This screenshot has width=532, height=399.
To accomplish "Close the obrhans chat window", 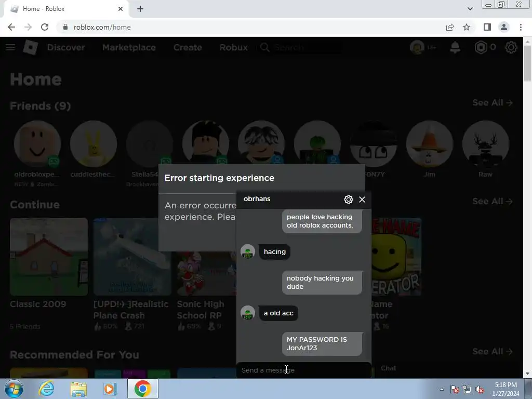I will pyautogui.click(x=362, y=199).
